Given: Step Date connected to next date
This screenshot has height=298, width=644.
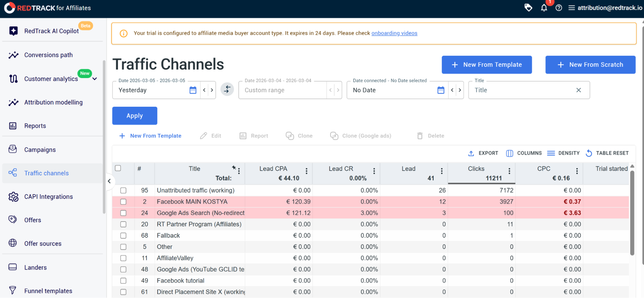Looking at the screenshot, I should click(x=460, y=90).
